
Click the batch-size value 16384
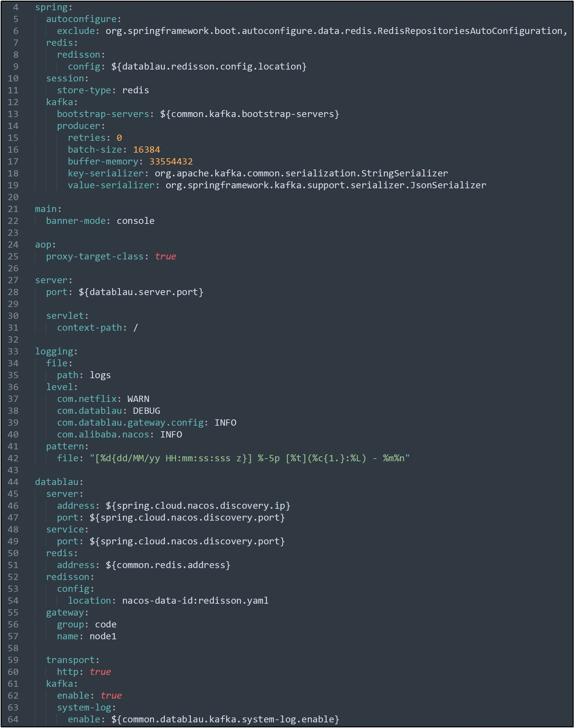click(x=146, y=150)
